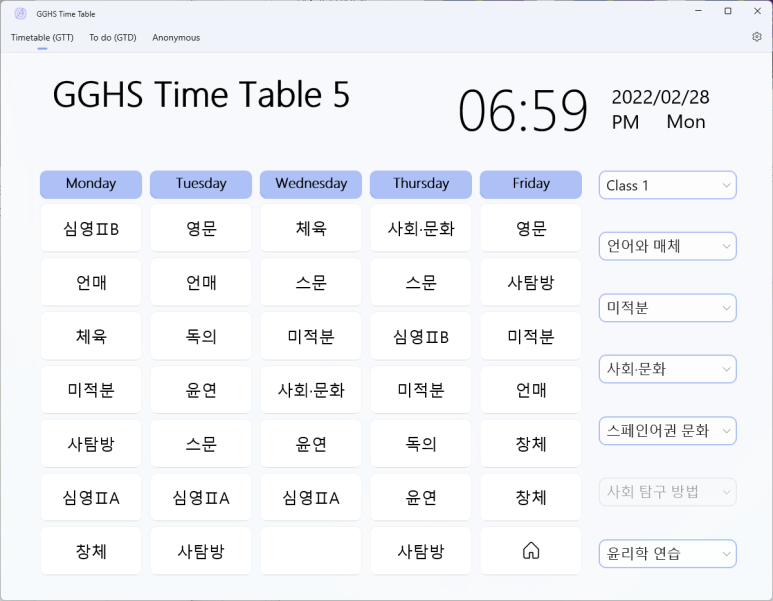The width and height of the screenshot is (773, 601).
Task: Select Wednesday's 심영ⅡA cell
Action: (311, 497)
